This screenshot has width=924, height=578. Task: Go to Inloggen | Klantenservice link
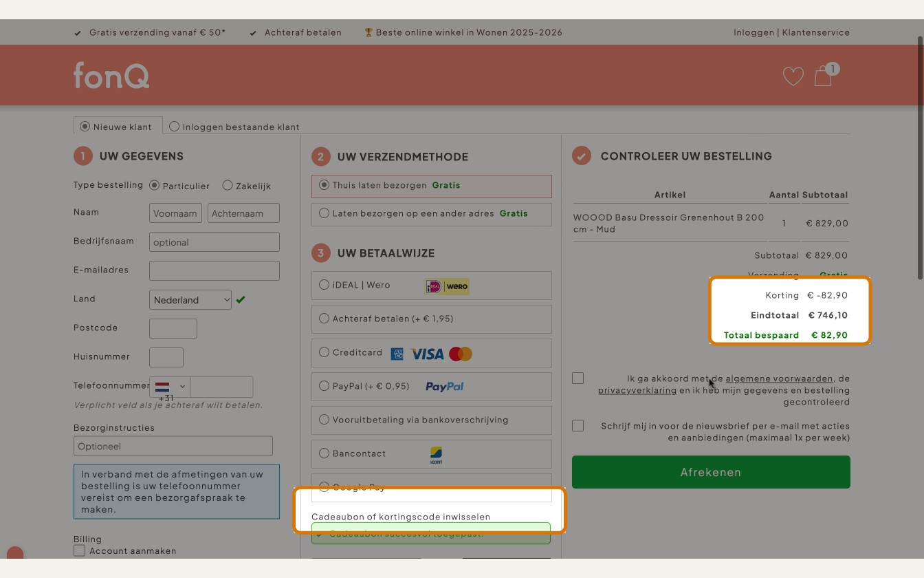(x=791, y=32)
